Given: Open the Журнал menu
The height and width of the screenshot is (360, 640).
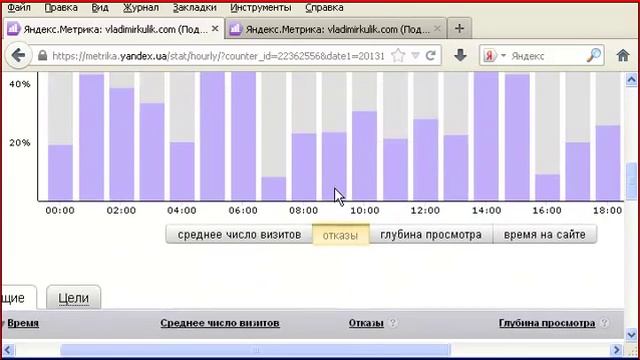Looking at the screenshot, I should [141, 7].
